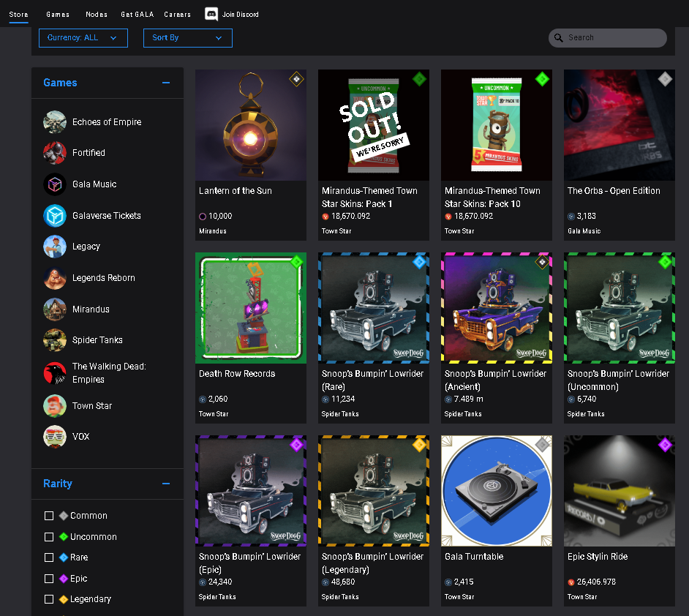Filter by Spider Tanks label
The width and height of the screenshot is (689, 616).
[x=97, y=340]
